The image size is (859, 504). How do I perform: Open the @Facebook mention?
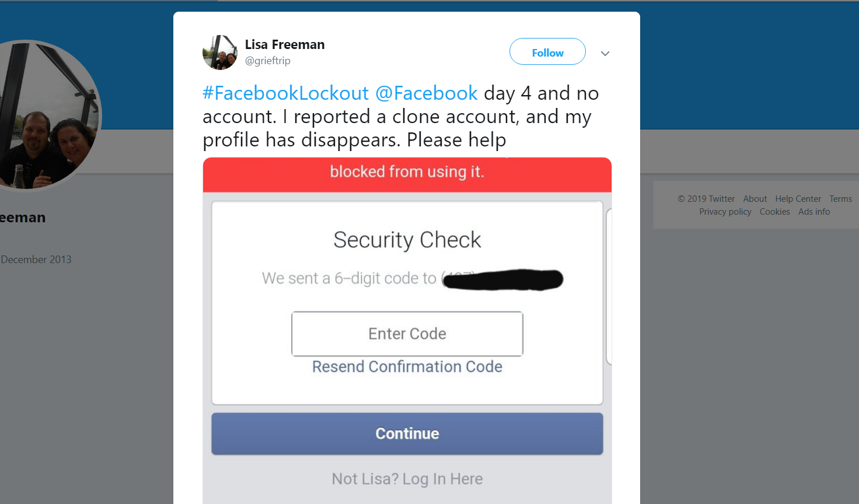click(427, 93)
